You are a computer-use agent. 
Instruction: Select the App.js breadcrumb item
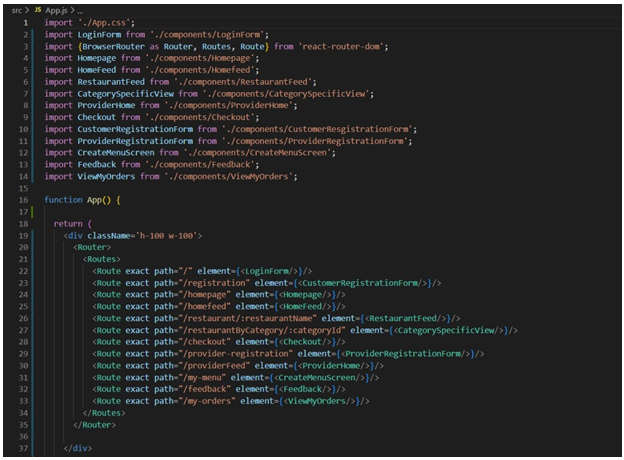[56, 9]
